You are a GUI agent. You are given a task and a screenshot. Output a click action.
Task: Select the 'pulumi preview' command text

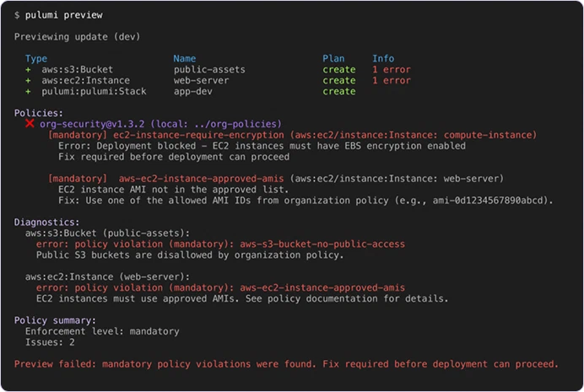63,15
